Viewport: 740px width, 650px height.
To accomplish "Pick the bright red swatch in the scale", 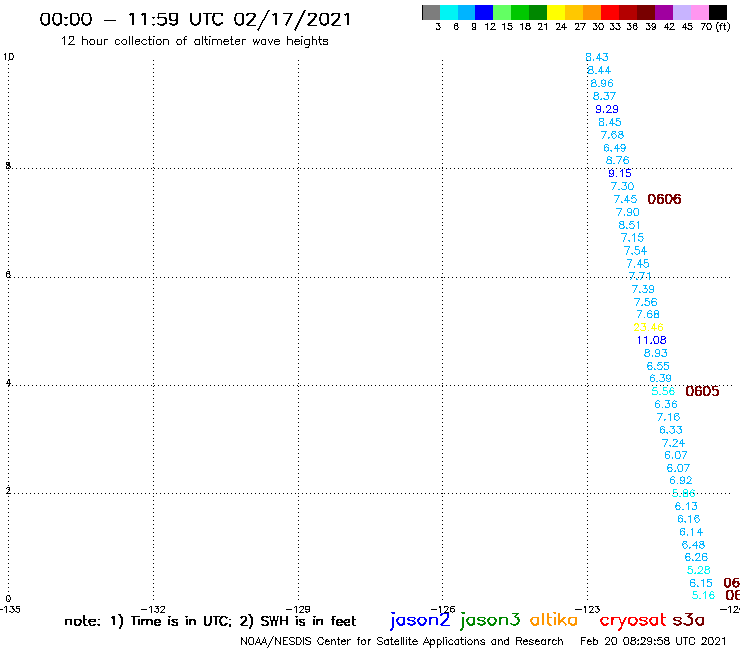I will (x=610, y=12).
